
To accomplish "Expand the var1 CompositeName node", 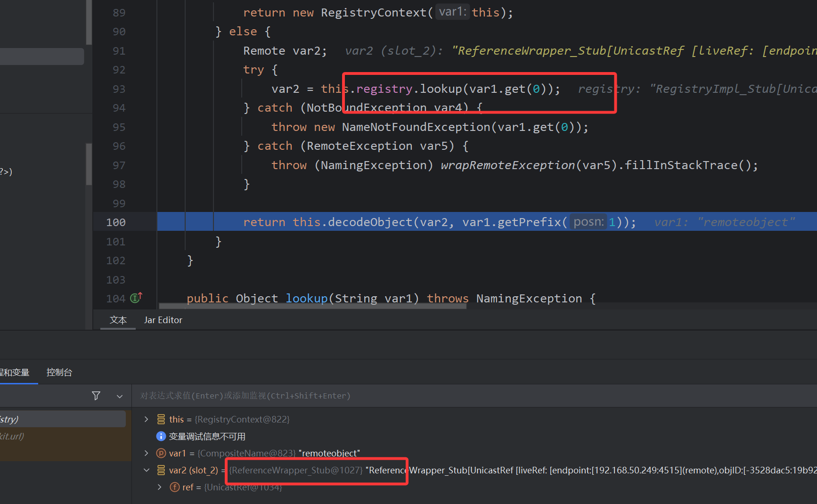I will (x=147, y=453).
